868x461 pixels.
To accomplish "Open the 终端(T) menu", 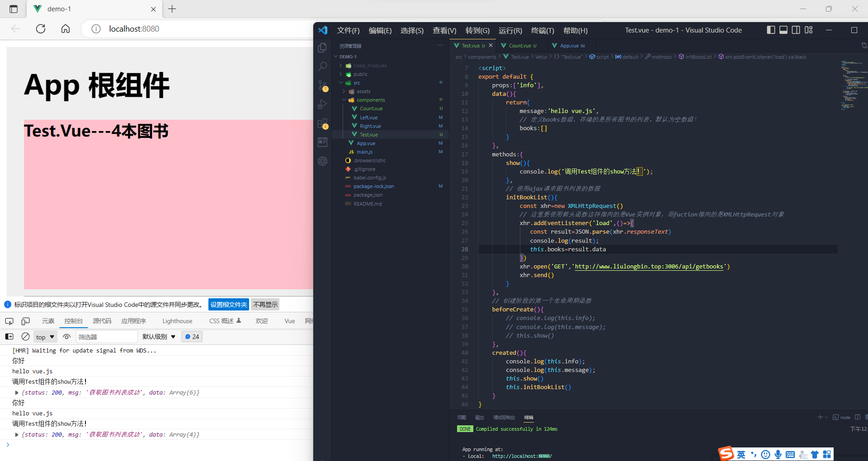I will [542, 30].
